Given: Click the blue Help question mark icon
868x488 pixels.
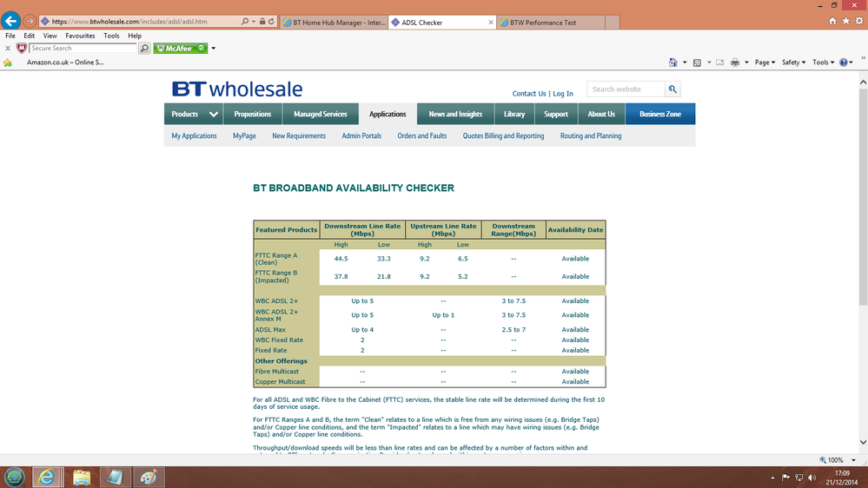Looking at the screenshot, I should pyautogui.click(x=843, y=63).
